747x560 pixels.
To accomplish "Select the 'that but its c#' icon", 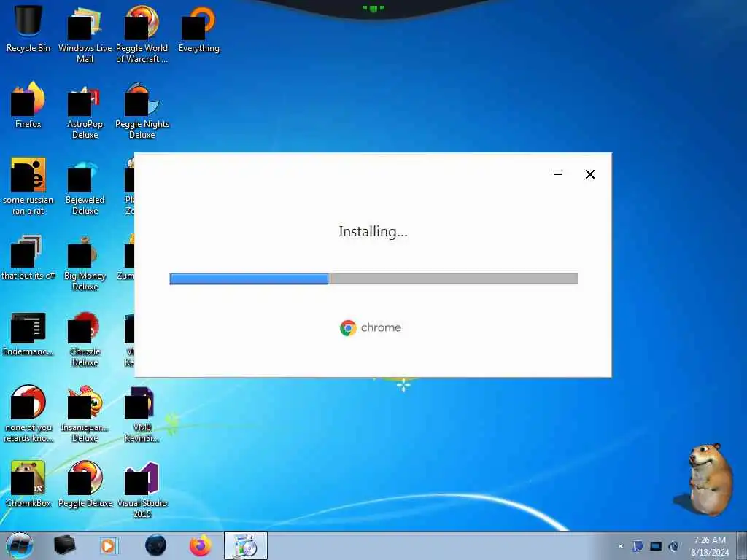I will [28, 257].
